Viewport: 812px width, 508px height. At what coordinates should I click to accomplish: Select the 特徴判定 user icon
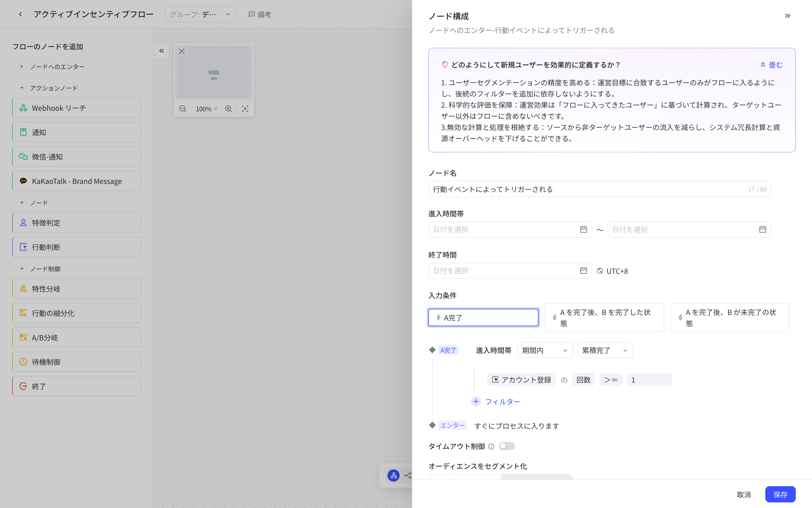tap(23, 223)
